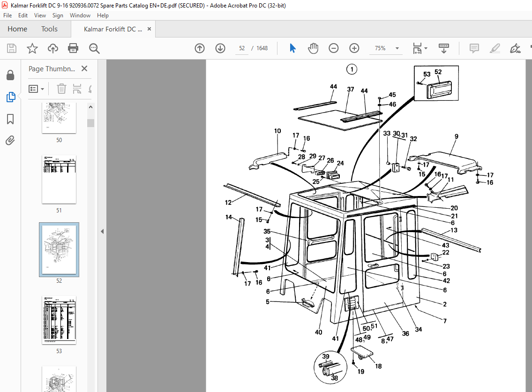
Task: Click the total page count 1648
Action: click(x=262, y=48)
